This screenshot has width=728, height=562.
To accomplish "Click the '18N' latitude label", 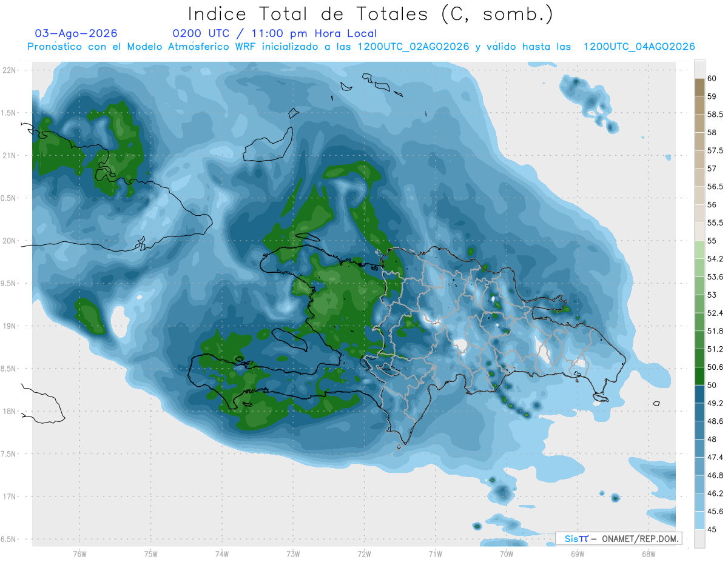I will point(8,412).
